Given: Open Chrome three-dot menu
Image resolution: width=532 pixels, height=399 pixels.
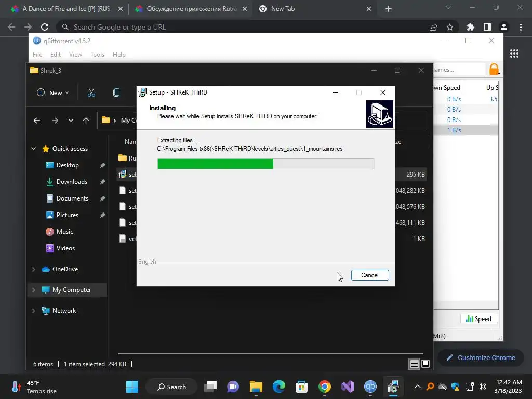Looking at the screenshot, I should pos(521,27).
